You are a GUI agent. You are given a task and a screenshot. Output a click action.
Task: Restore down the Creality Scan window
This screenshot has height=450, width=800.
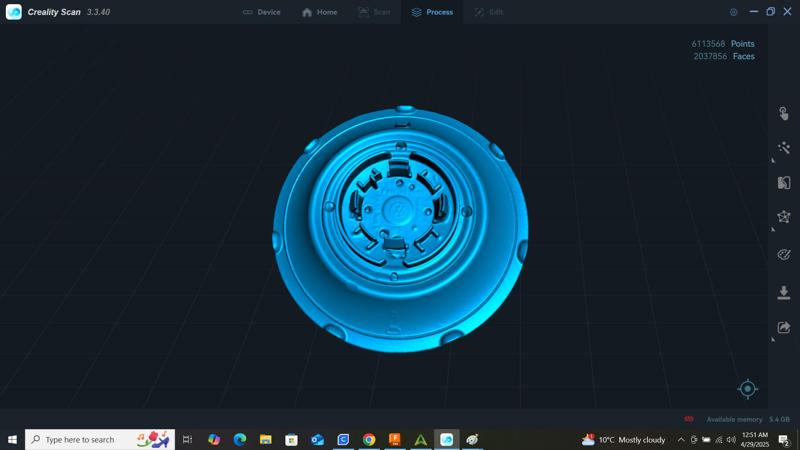tap(770, 12)
